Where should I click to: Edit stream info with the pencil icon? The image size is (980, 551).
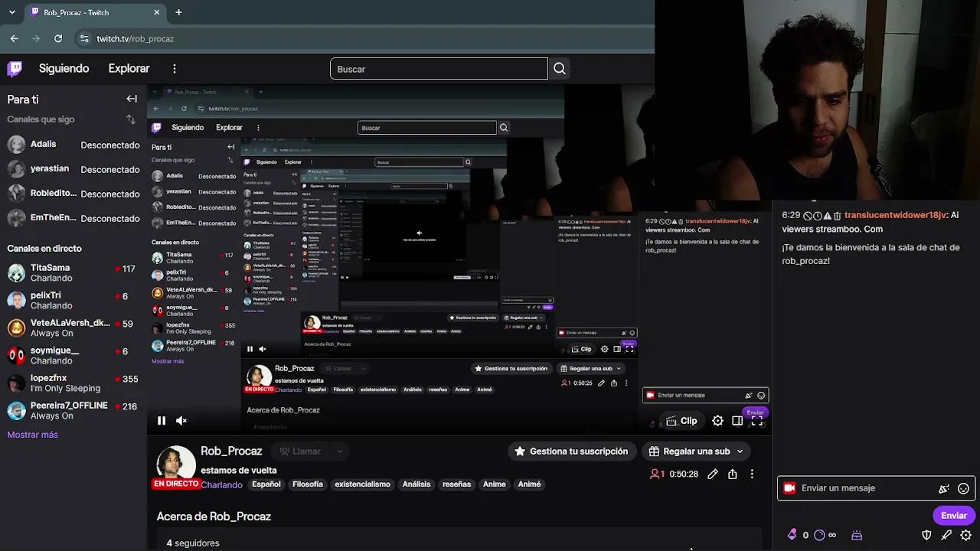coord(713,474)
